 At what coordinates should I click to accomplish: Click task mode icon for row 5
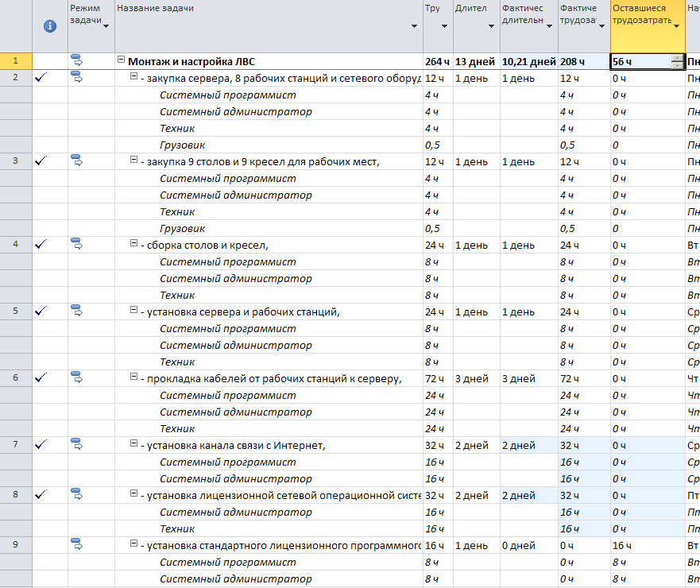[77, 311]
